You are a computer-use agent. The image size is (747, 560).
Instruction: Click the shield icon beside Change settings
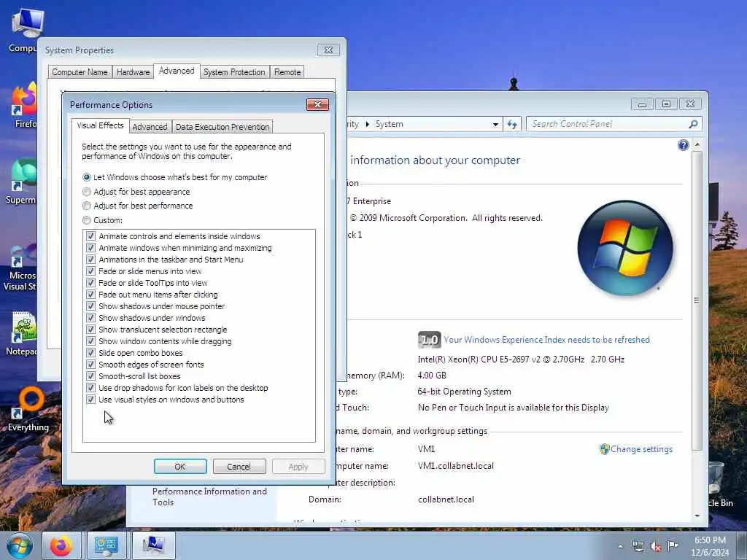click(x=605, y=449)
